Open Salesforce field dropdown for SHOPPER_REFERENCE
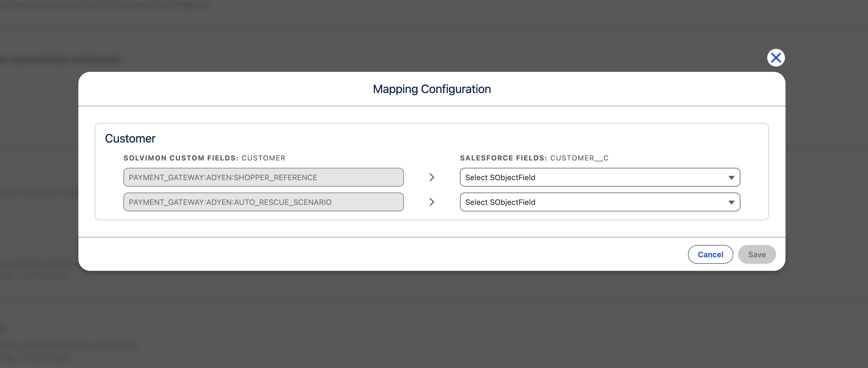 tap(600, 177)
